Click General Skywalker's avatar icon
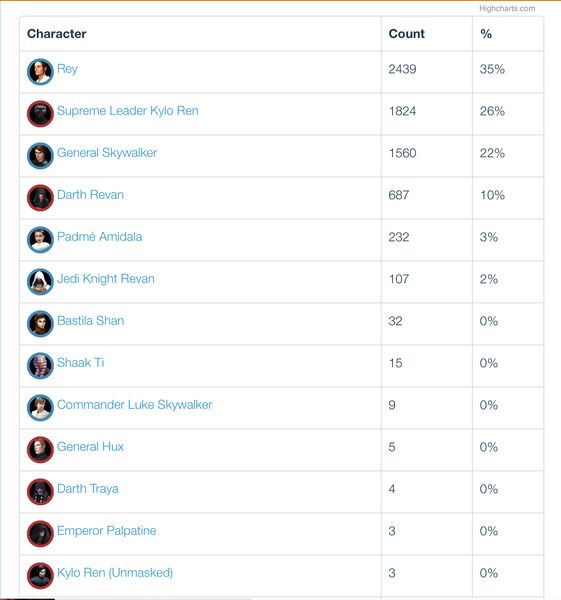Screen dimensions: 561x600 coord(40,156)
